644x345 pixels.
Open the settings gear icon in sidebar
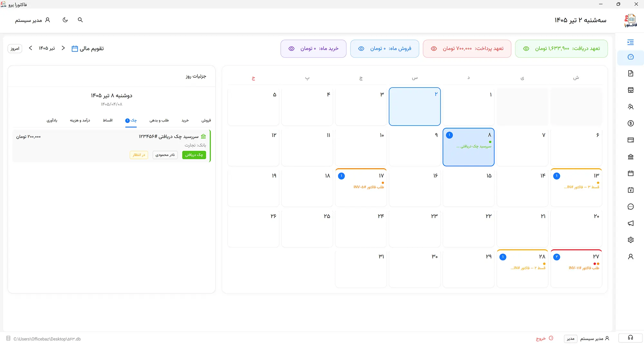(630, 240)
